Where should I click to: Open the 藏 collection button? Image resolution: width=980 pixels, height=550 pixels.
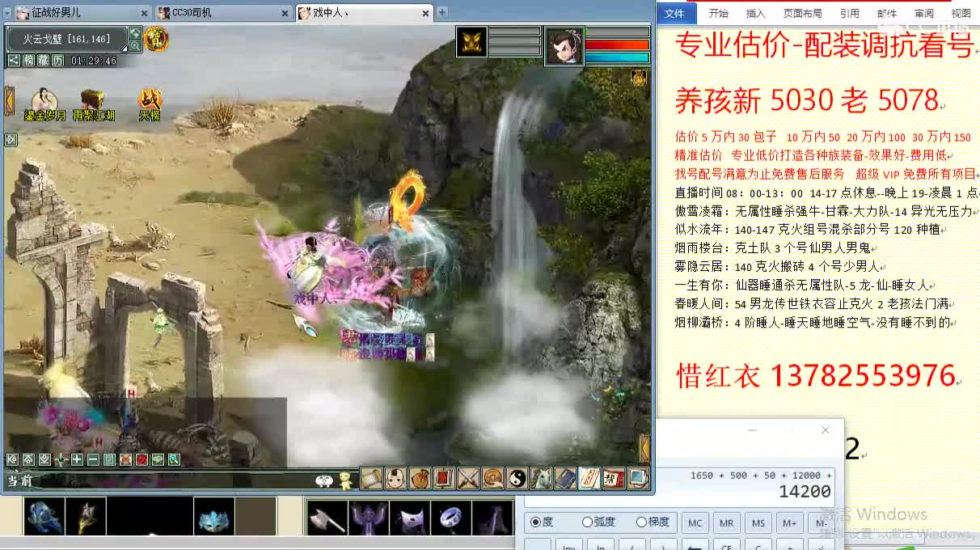tap(44, 61)
